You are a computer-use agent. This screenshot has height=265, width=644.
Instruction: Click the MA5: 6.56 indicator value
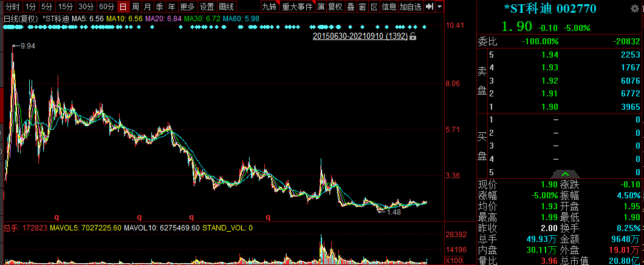click(x=87, y=18)
